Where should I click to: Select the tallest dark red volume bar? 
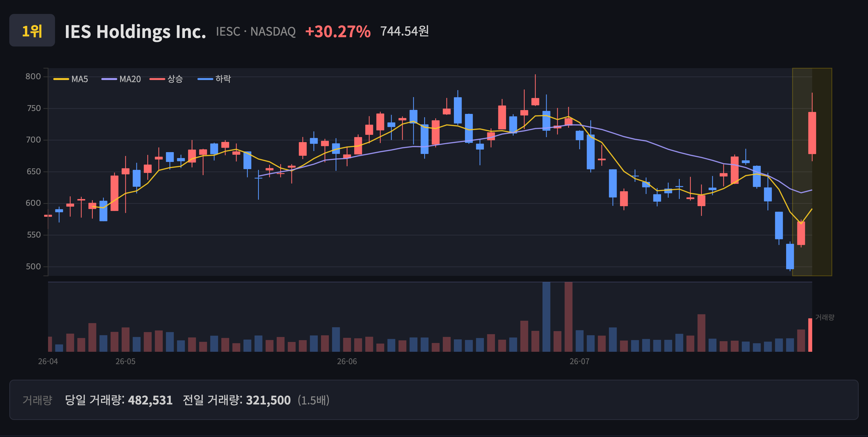pos(568,317)
